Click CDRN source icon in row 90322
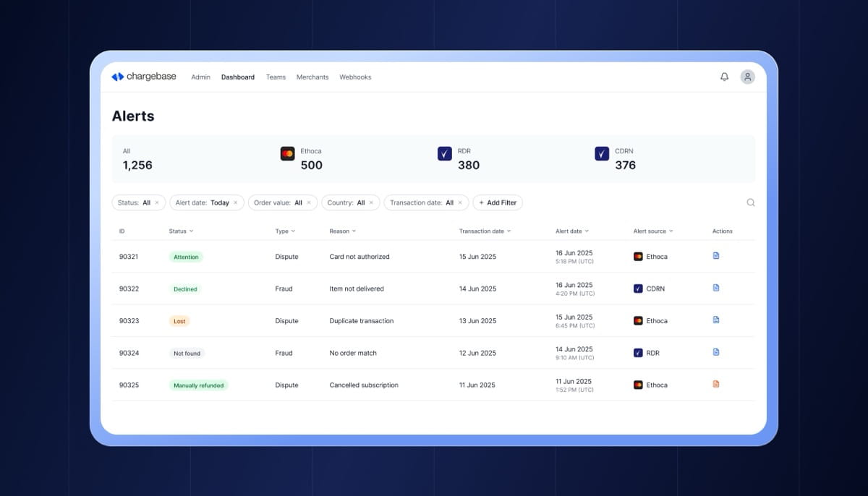 click(638, 288)
